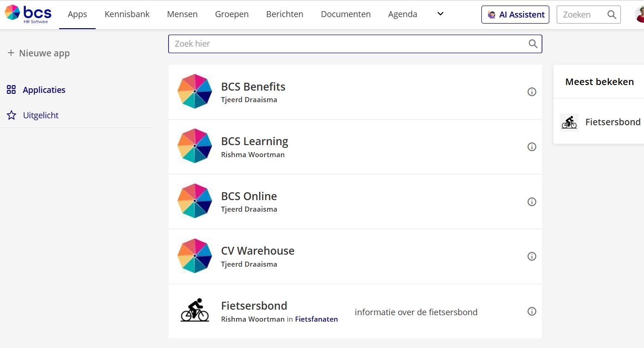Click magnifier icon in top Zoeken box

point(612,15)
